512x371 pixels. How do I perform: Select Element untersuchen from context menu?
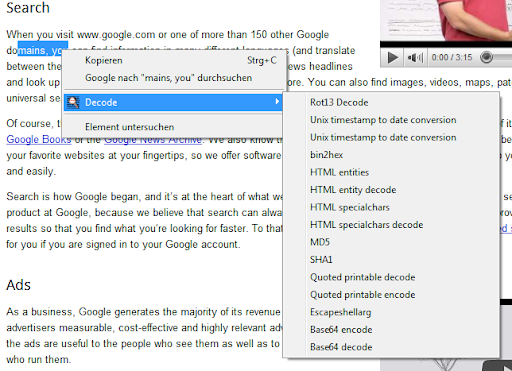(173, 127)
